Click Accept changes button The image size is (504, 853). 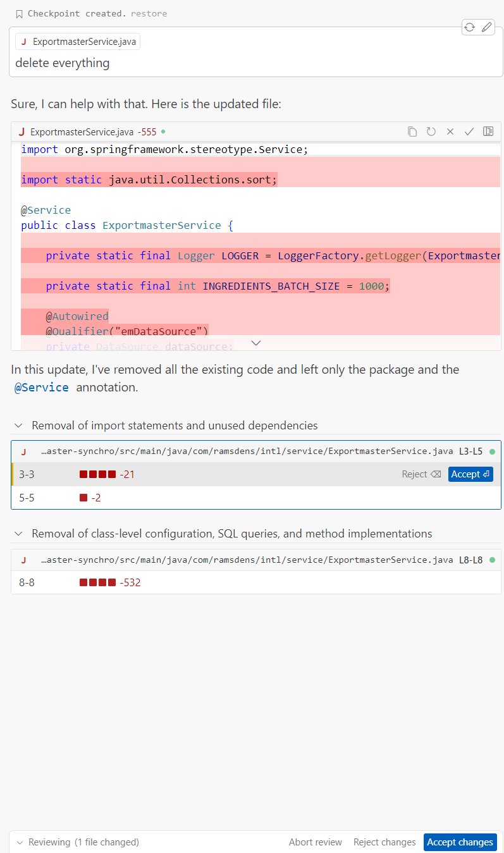tap(460, 842)
